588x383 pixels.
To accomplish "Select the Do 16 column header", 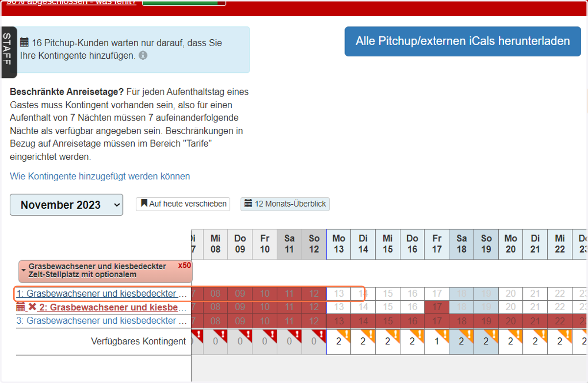I will [412, 244].
